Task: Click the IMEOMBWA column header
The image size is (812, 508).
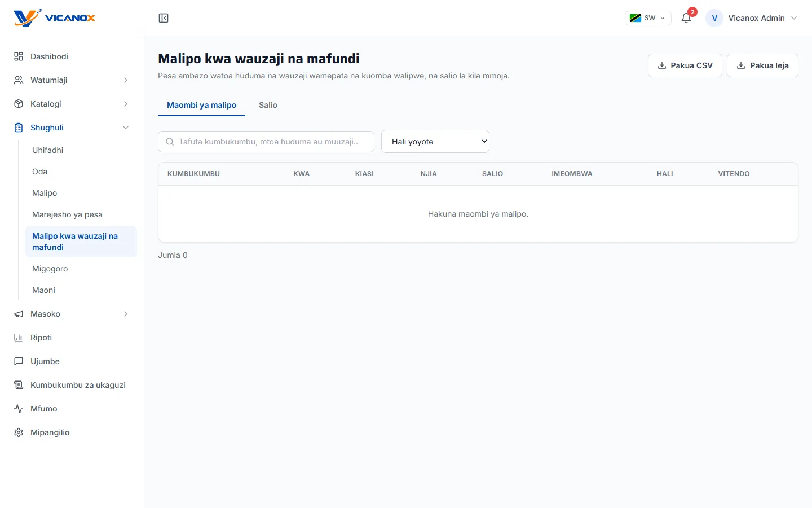Action: click(572, 174)
